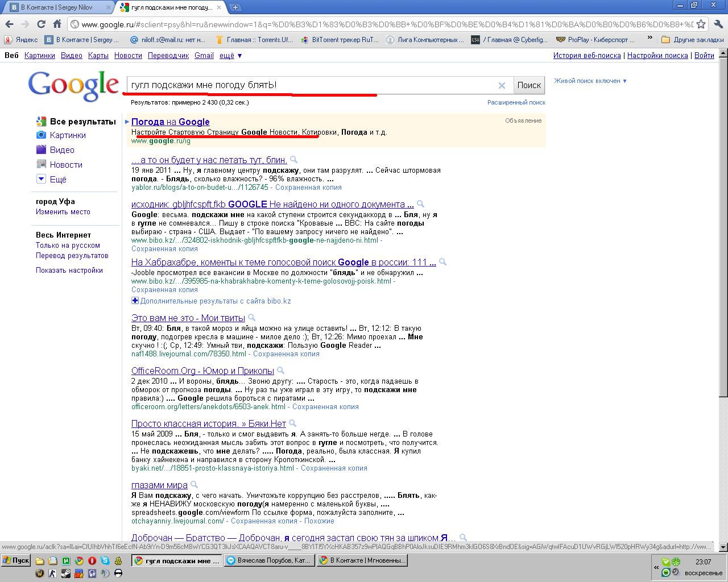Screen dimensions: 728x582
Task: Filter by 'Только на русском'
Action: coord(68,246)
